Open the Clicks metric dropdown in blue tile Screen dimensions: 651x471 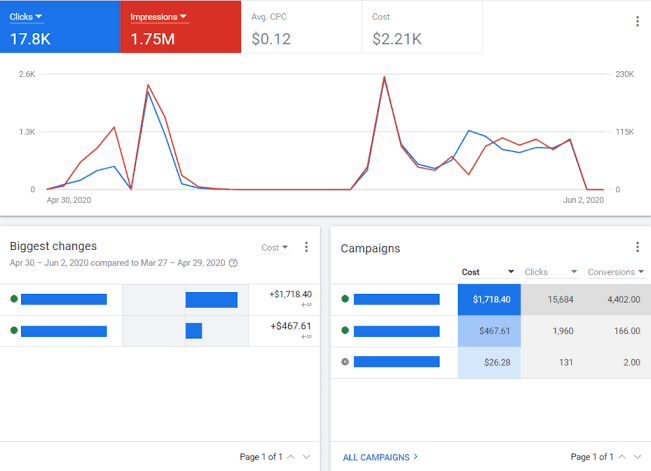[26, 17]
